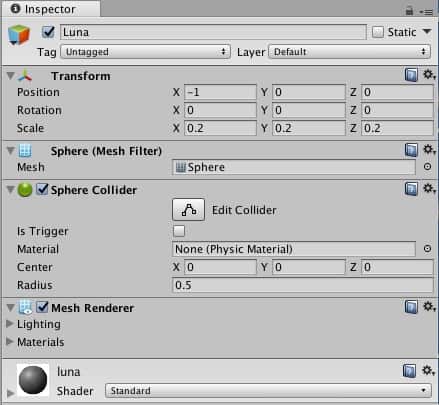Click the Inspector lock icon

pyautogui.click(x=409, y=11)
